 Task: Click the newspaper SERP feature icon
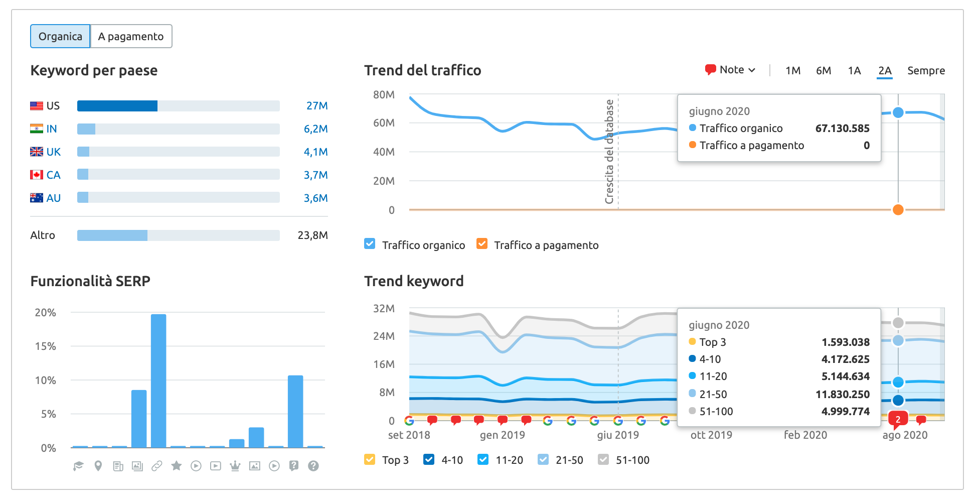tap(118, 466)
